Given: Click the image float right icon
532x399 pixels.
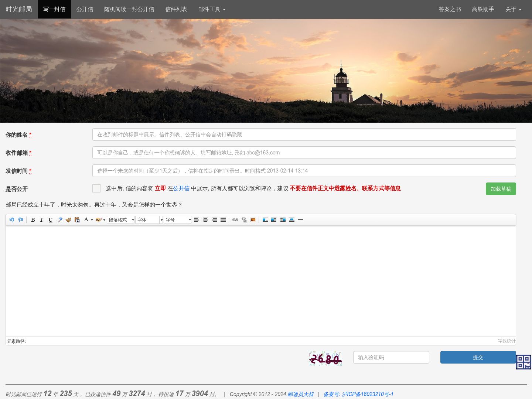Looking at the screenshot, I should tap(283, 220).
